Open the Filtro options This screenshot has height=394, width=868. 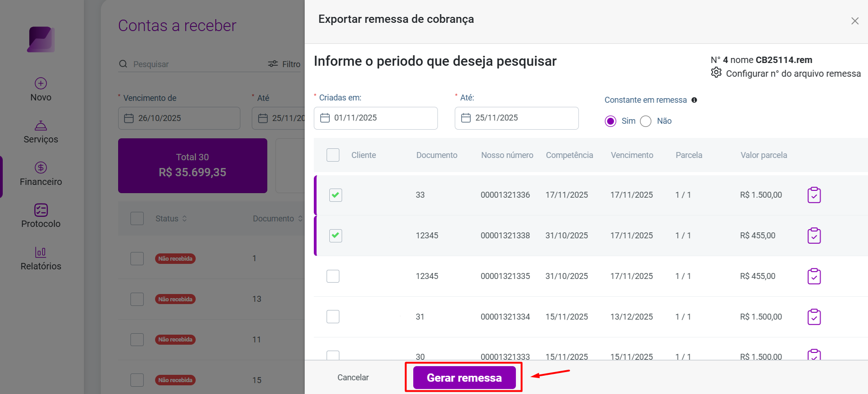[x=284, y=64]
